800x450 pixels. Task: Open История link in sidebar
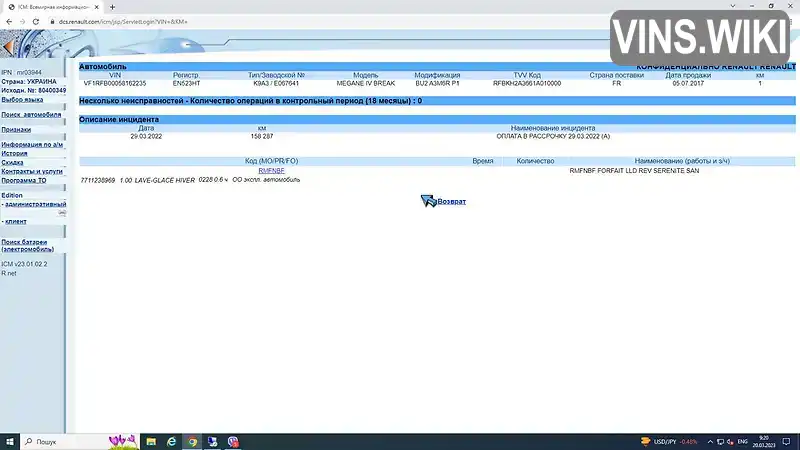click(14, 153)
